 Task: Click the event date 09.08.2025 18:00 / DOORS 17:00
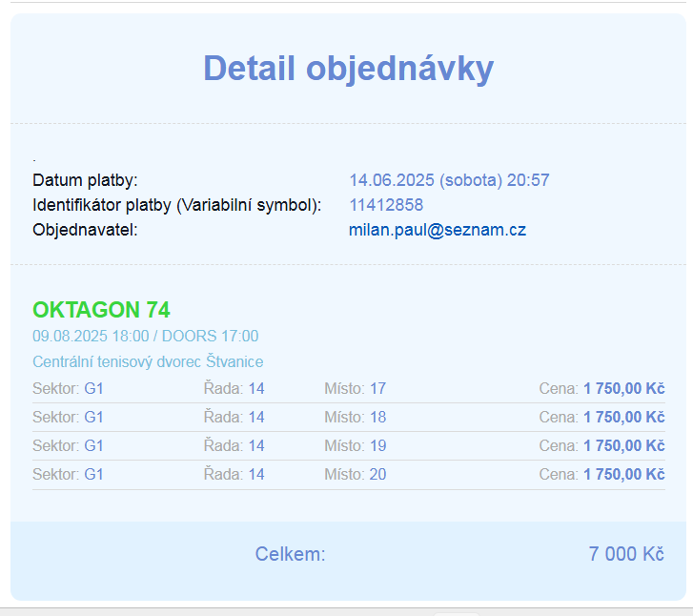coord(146,336)
